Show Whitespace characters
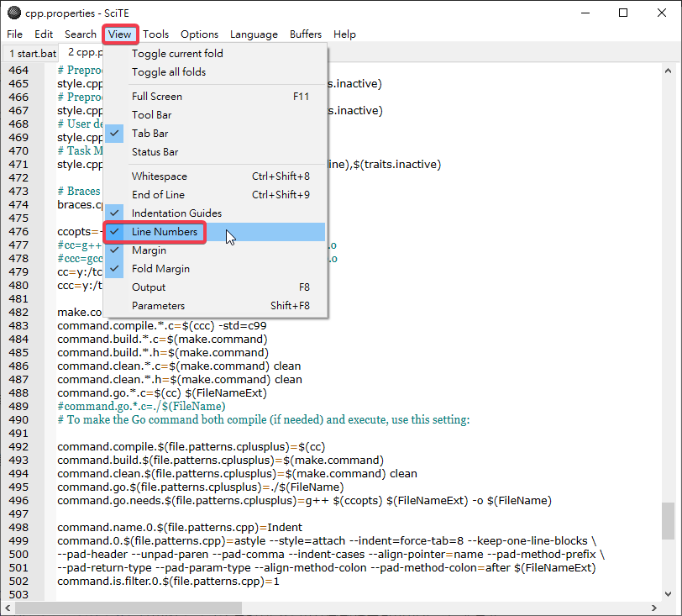 (x=160, y=176)
